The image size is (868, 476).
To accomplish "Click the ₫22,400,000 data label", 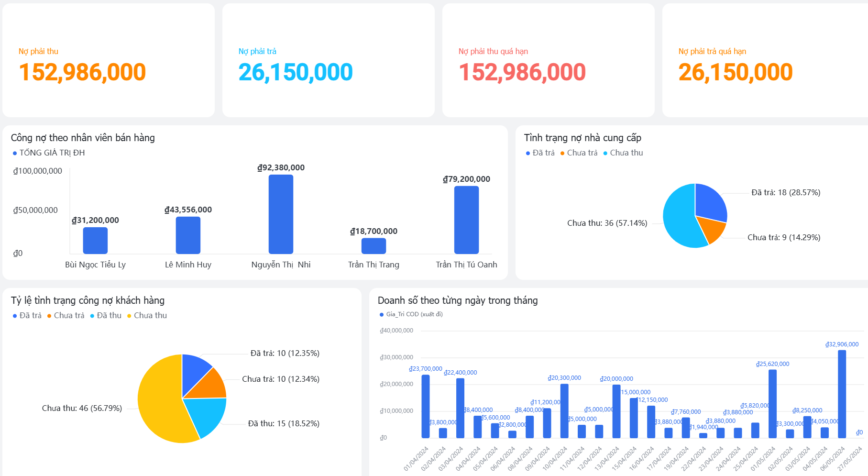I will tap(460, 373).
